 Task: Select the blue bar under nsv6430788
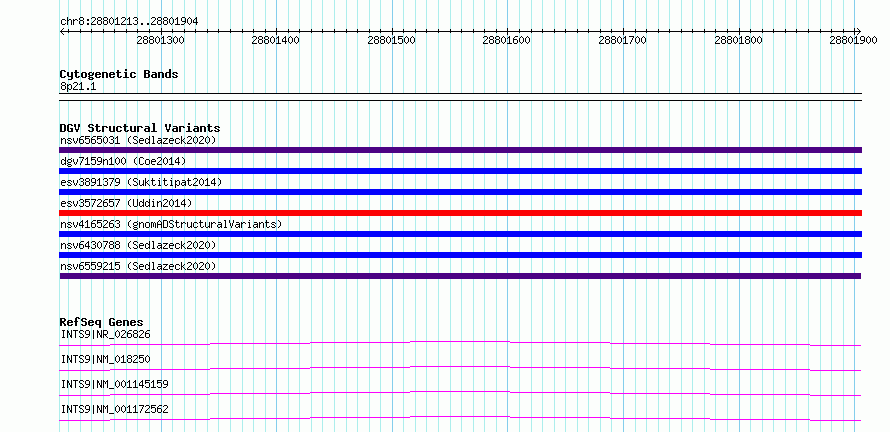coord(461,255)
